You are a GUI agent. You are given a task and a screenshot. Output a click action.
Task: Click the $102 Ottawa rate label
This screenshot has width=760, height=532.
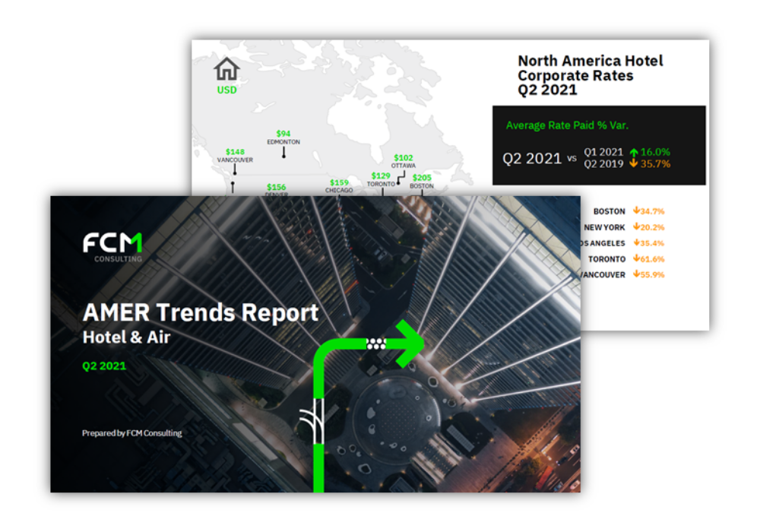pyautogui.click(x=404, y=157)
